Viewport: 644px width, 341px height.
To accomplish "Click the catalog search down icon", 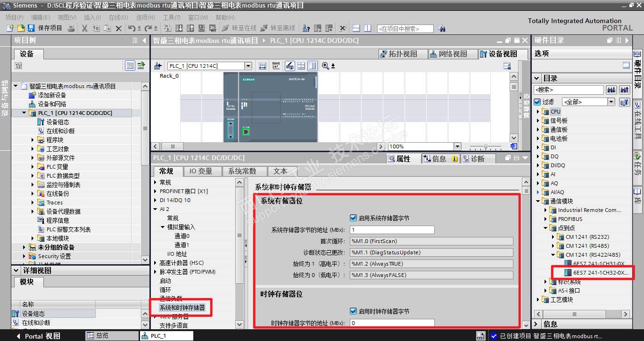I will coord(611,89).
